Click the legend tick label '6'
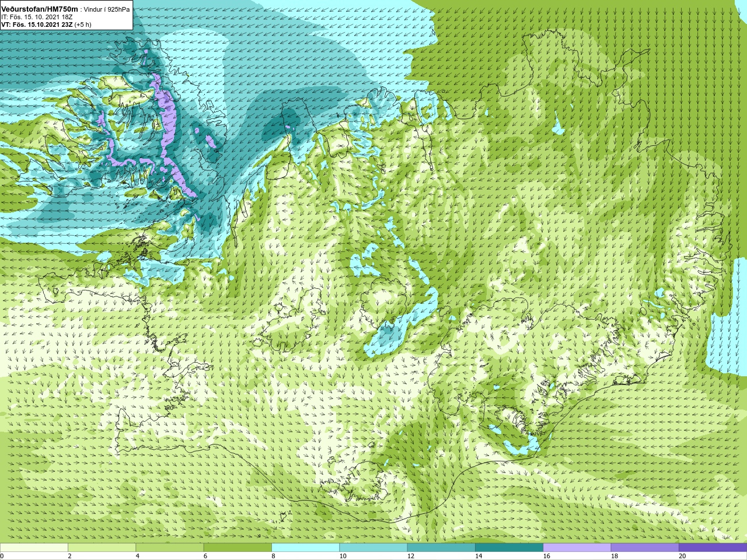747x560 pixels. (205, 556)
